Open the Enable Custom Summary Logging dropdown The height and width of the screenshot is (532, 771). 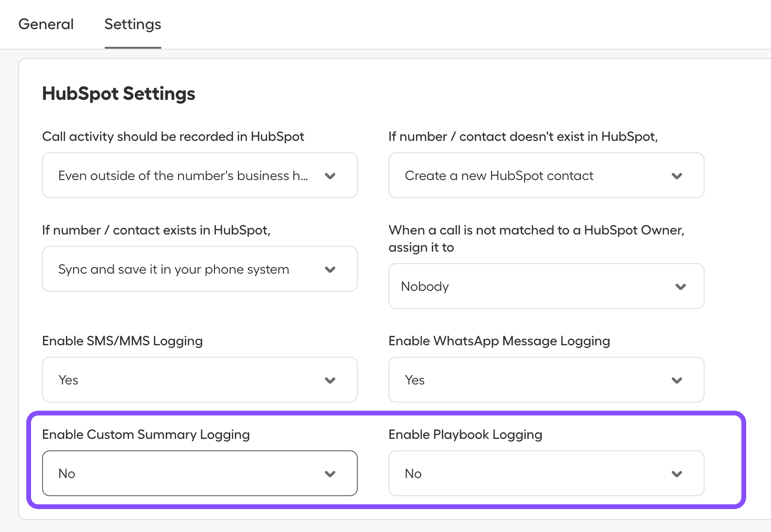coord(199,473)
